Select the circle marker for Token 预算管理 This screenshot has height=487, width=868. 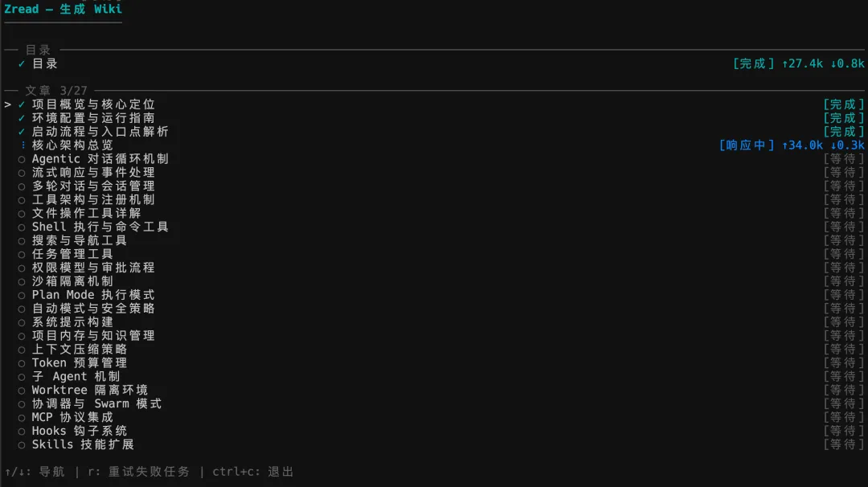tap(22, 363)
